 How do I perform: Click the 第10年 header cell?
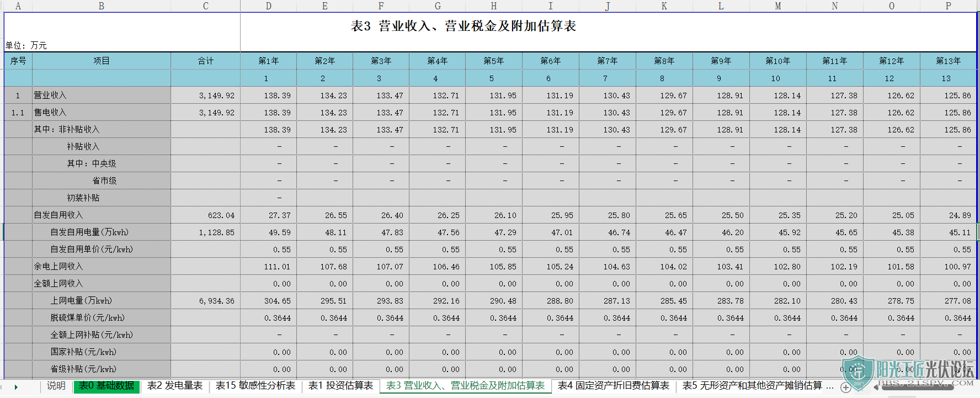778,61
